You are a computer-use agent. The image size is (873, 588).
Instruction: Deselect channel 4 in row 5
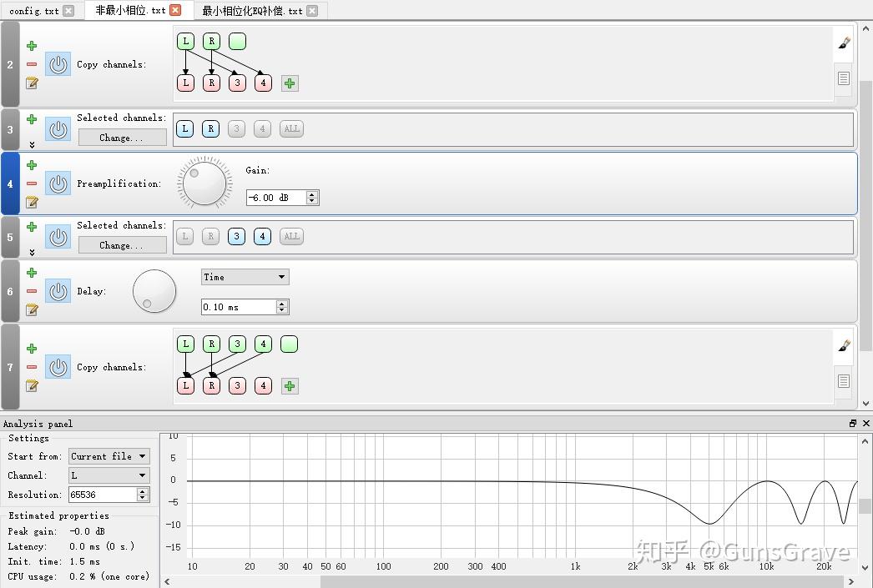pyautogui.click(x=262, y=236)
